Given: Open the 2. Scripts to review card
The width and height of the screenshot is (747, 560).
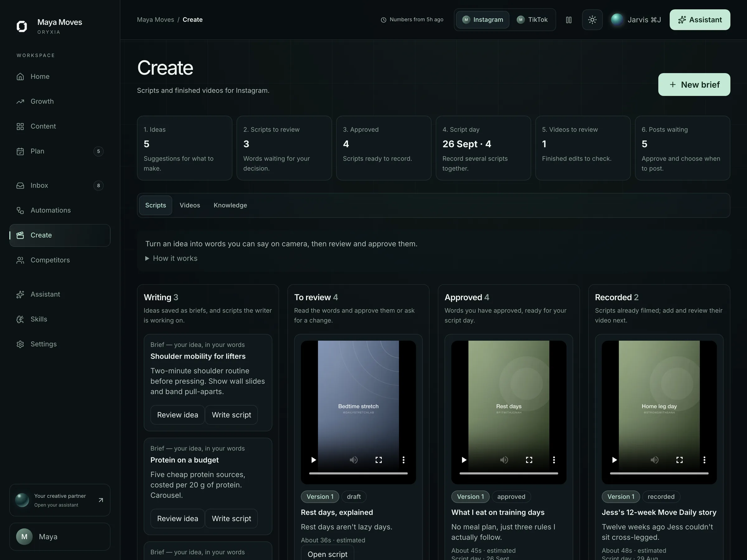Looking at the screenshot, I should (284, 148).
